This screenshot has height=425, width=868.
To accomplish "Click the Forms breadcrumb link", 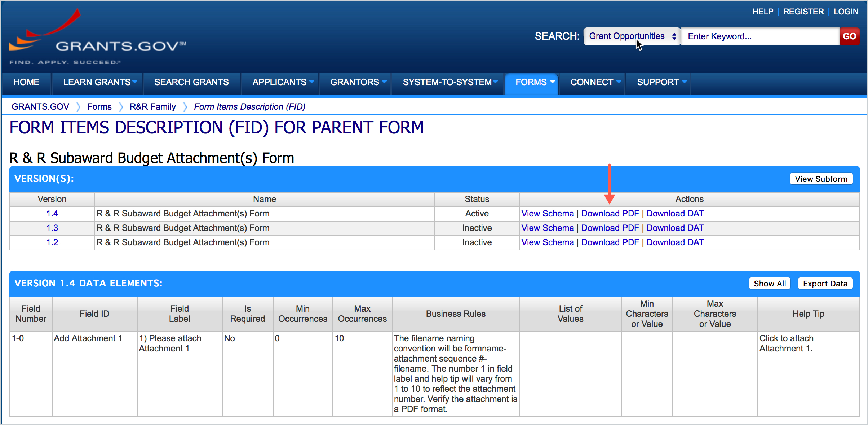I will click(x=99, y=107).
